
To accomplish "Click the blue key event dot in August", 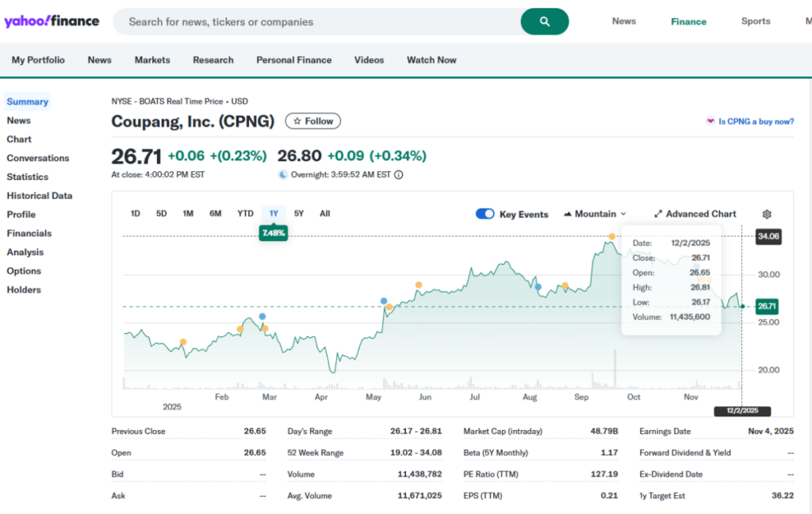I will [x=538, y=286].
